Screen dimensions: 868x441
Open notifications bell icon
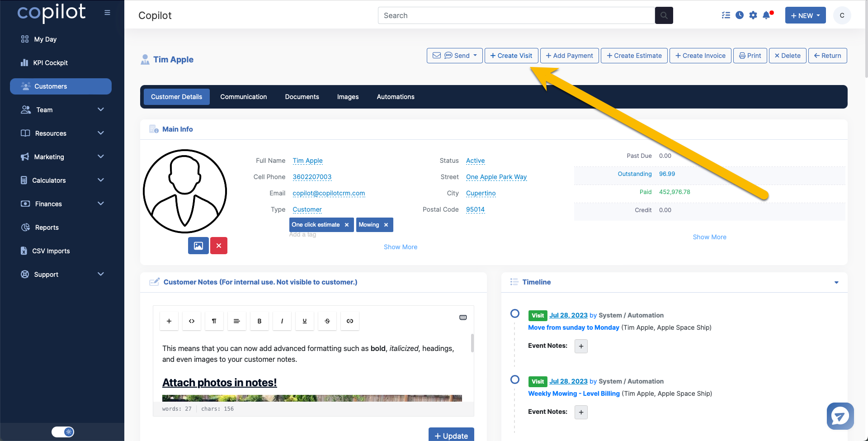767,15
